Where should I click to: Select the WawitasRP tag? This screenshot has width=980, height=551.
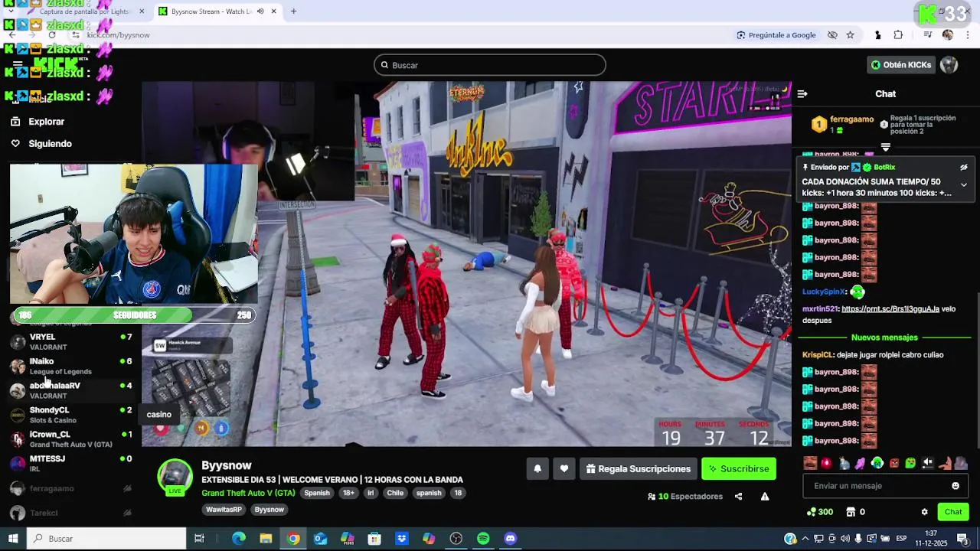(224, 510)
